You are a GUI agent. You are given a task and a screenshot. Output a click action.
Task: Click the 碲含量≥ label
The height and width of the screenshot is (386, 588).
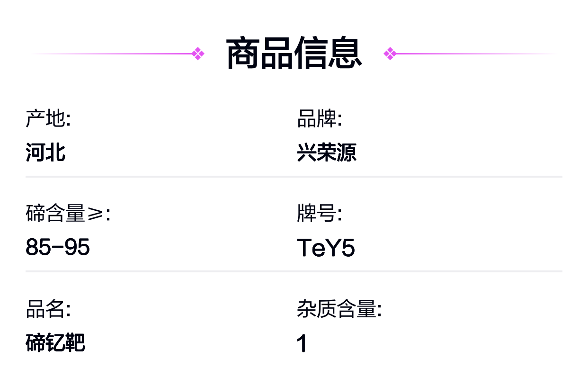click(x=68, y=214)
